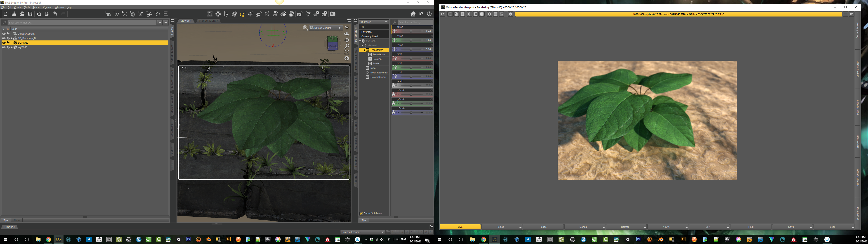Uncheck the Show Sub Items checkbox
The image size is (868, 244).
pos(361,213)
